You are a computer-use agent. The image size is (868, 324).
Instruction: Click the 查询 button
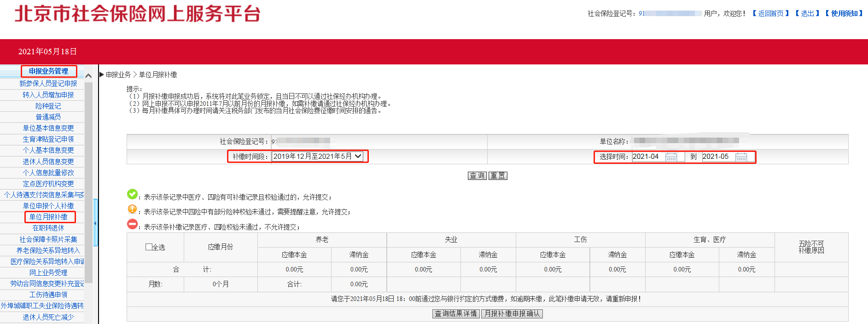pos(477,176)
